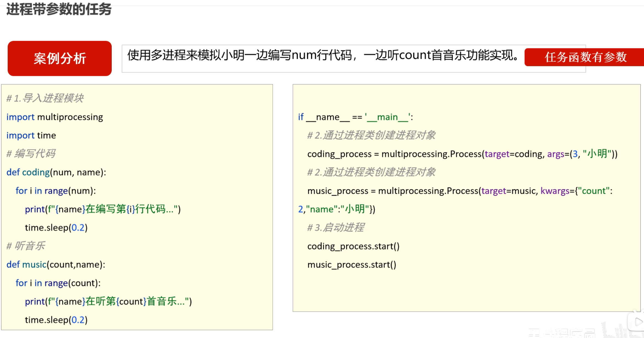Click the print line with 首音乐 text
The width and height of the screenshot is (644, 338).
click(108, 301)
